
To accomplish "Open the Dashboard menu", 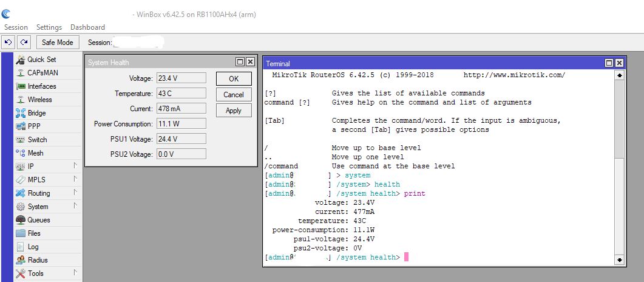I will [x=87, y=27].
